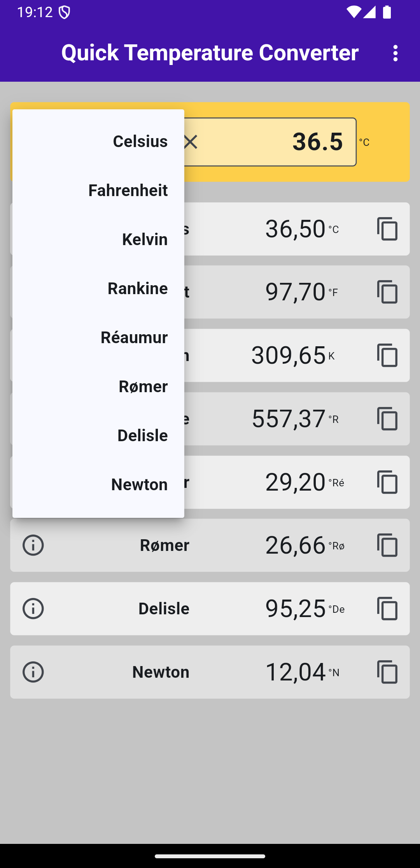Copy the Fahrenheit value 97,70
This screenshot has width=420, height=868.
click(387, 292)
